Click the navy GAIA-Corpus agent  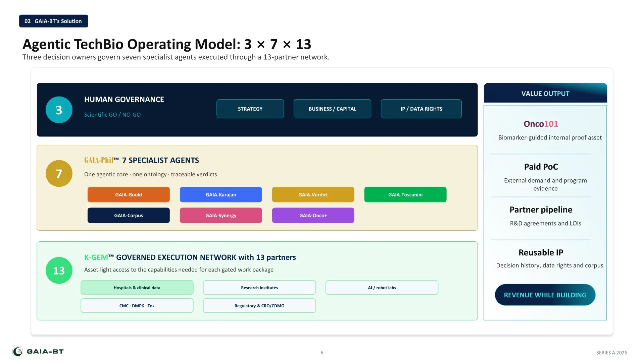(129, 216)
